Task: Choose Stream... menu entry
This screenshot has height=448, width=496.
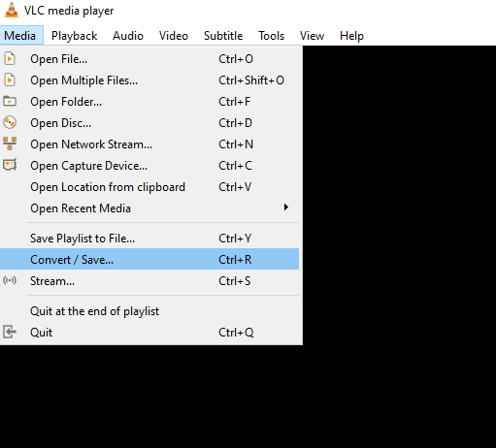Action: coord(149,281)
